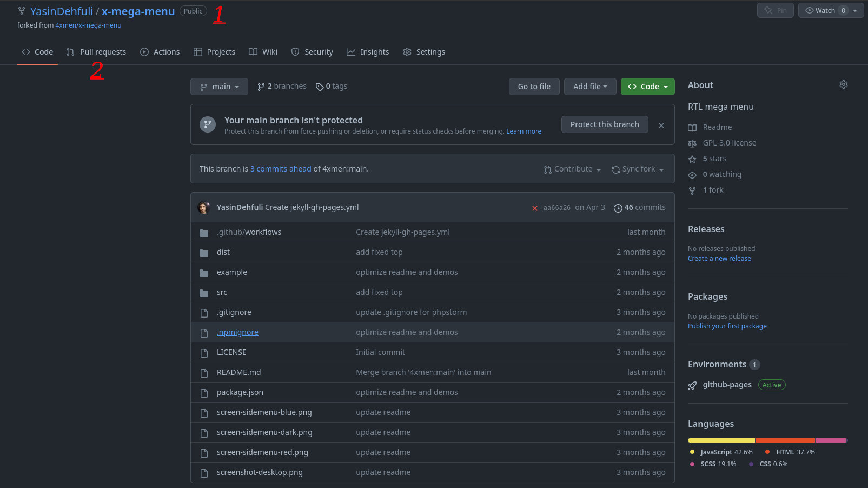
Task: Open the 4xmen/x-mega-menu upstream link
Action: click(88, 25)
